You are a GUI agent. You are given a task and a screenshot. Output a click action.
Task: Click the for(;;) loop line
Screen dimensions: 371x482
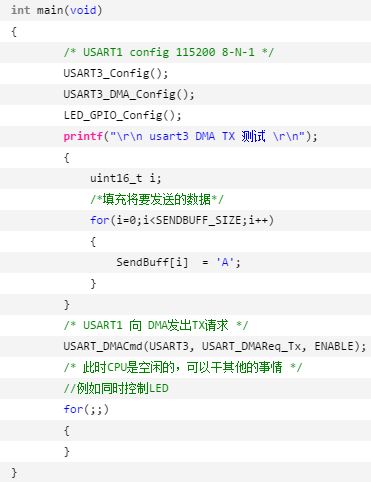86,409
